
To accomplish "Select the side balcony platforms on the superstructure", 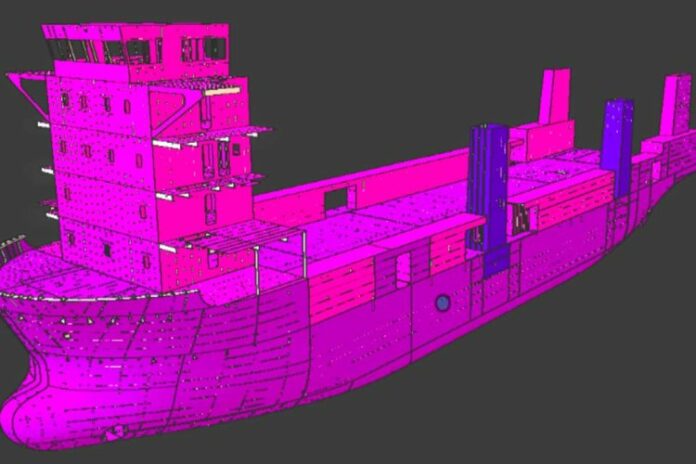I will (238, 133).
